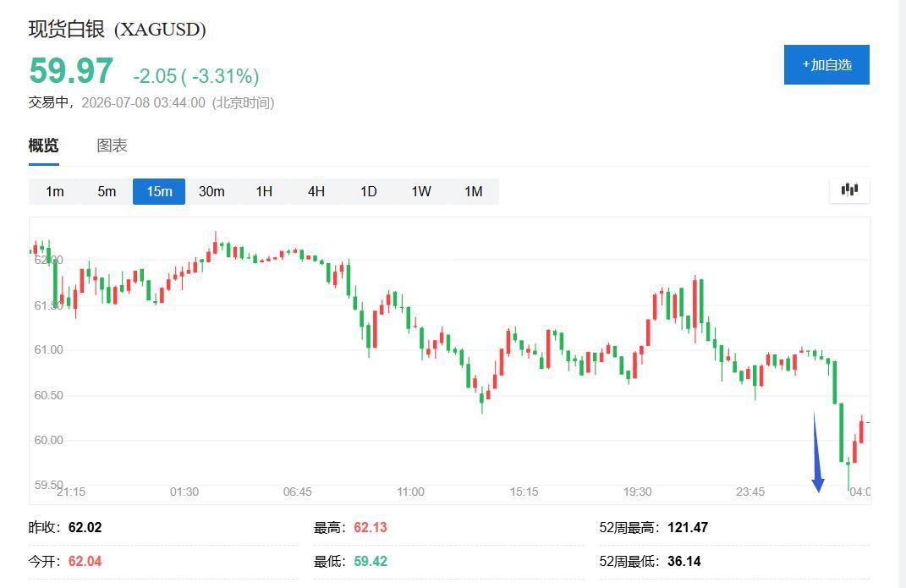Add XAGUSD via the +加自选 button

pyautogui.click(x=826, y=64)
